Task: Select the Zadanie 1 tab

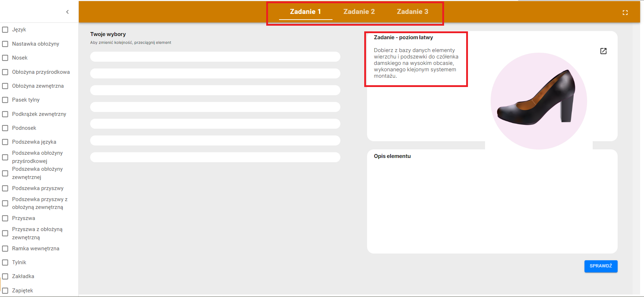Action: (x=305, y=12)
